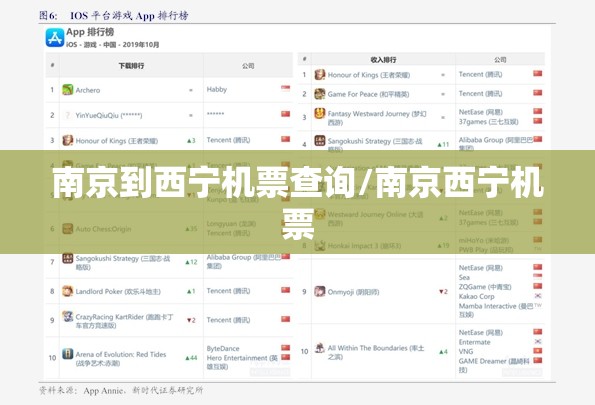Viewport: 595px width, 405px height.
Task: Click the blue App Store icon
Action: click(x=55, y=38)
